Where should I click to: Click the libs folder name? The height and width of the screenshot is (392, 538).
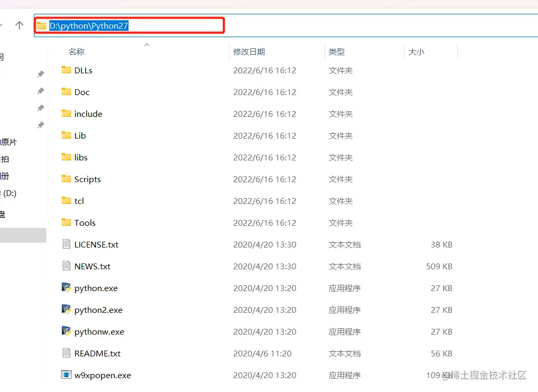click(x=81, y=158)
